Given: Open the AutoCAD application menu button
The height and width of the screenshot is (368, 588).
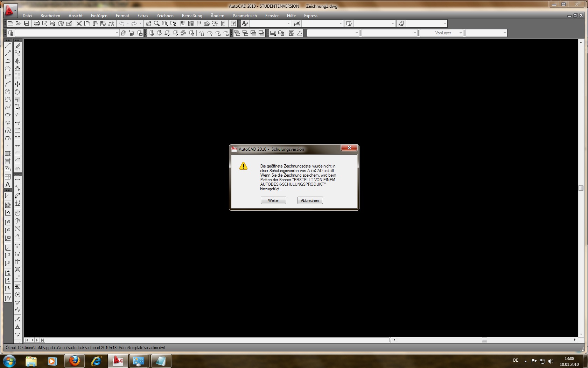Looking at the screenshot, I should click(x=10, y=11).
